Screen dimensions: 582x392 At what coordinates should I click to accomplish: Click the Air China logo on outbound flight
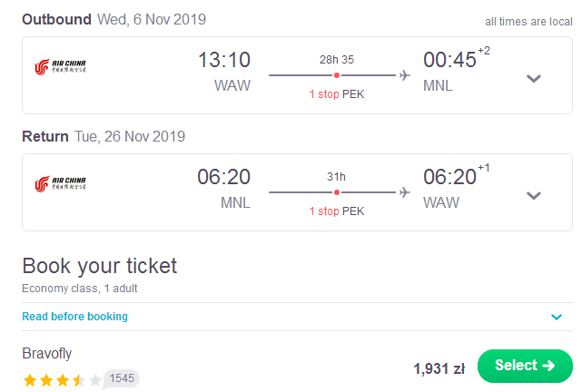60,67
